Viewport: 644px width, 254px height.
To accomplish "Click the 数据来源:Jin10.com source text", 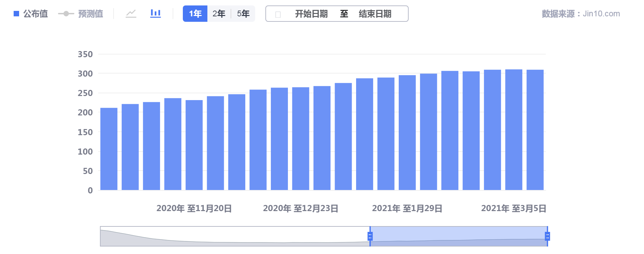I will (x=581, y=14).
